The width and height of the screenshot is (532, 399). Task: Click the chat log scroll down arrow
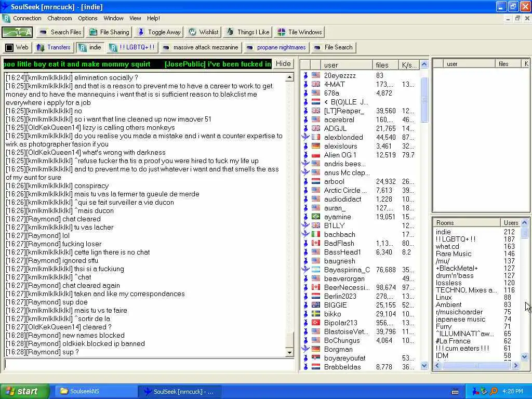click(x=289, y=353)
